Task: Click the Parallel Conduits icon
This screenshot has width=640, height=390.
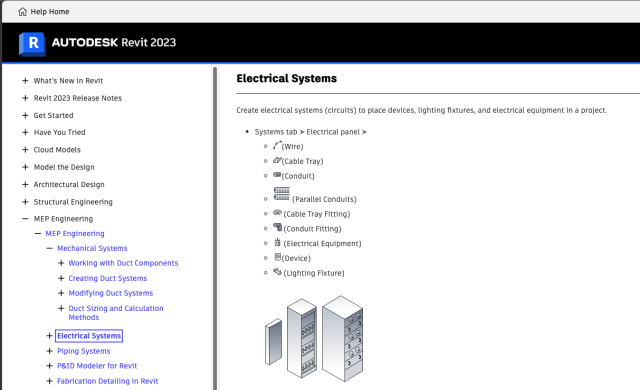Action: [x=282, y=194]
